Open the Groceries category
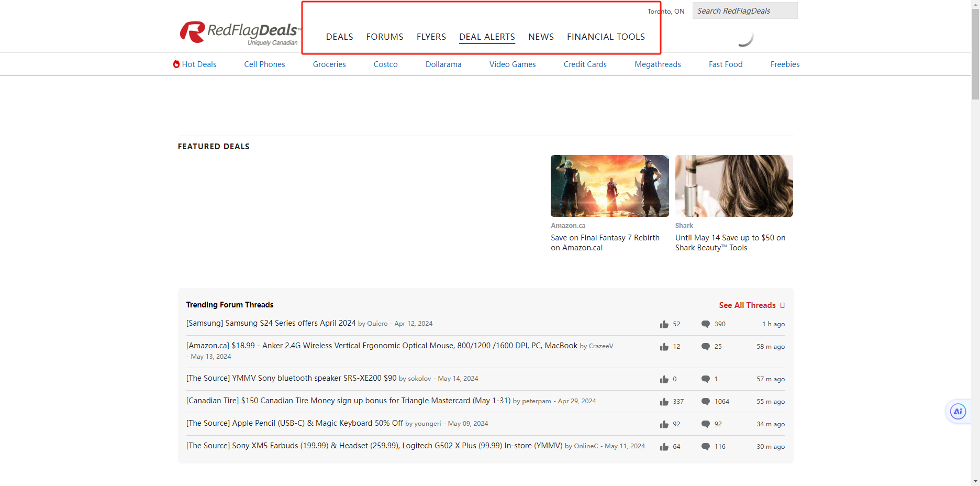This screenshot has height=486, width=980. tap(329, 64)
